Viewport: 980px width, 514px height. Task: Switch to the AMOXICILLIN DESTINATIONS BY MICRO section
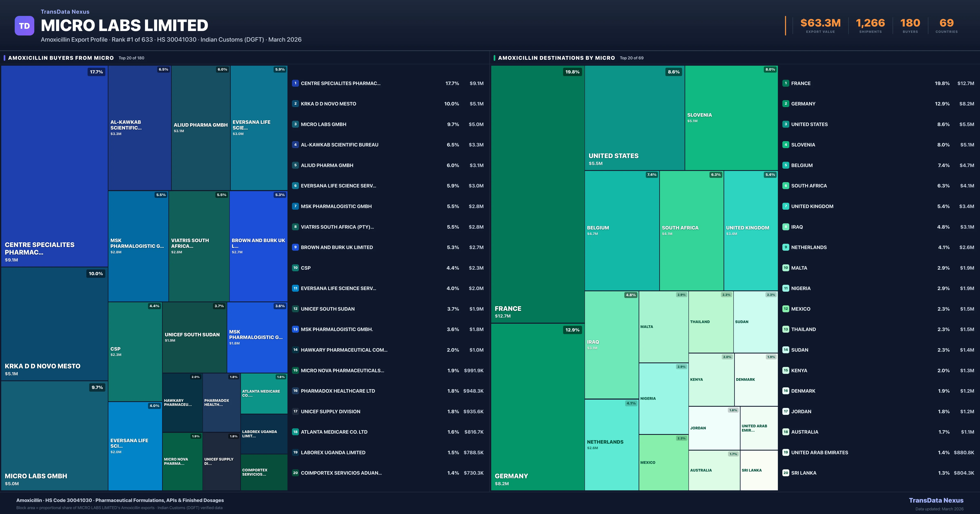557,58
